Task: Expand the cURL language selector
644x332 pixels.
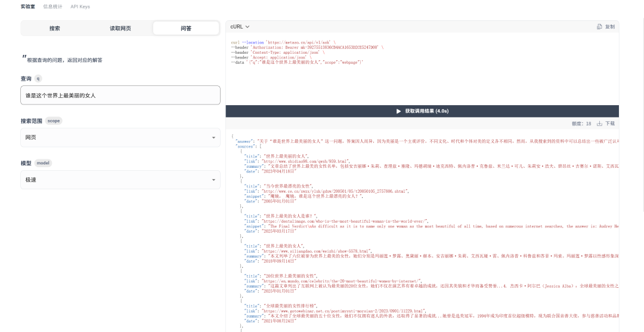Action: [240, 27]
